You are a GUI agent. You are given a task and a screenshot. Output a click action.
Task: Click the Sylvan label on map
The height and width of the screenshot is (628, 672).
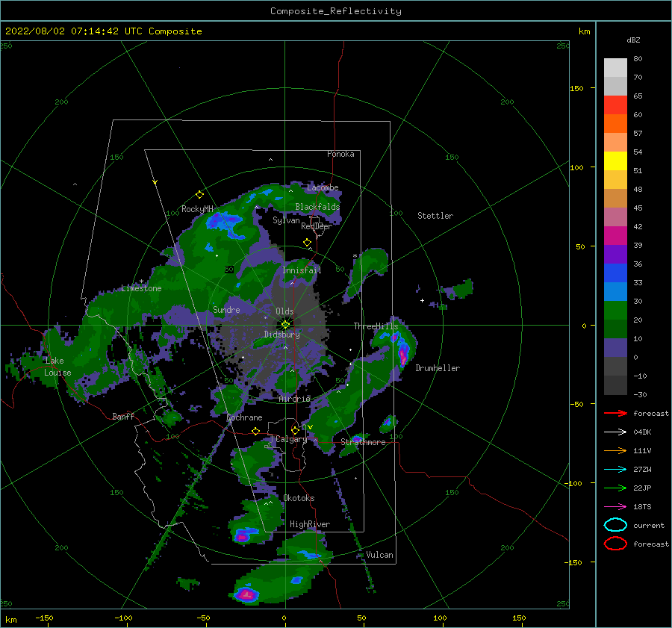[286, 220]
